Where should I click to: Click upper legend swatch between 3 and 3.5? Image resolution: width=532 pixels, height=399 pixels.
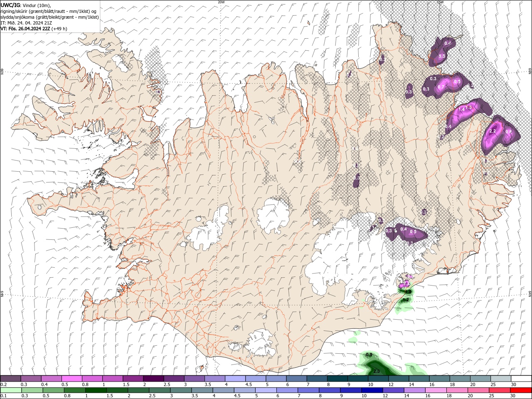point(194,379)
